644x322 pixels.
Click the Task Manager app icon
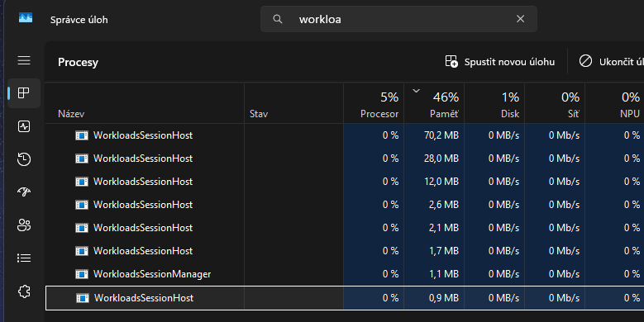[26, 18]
